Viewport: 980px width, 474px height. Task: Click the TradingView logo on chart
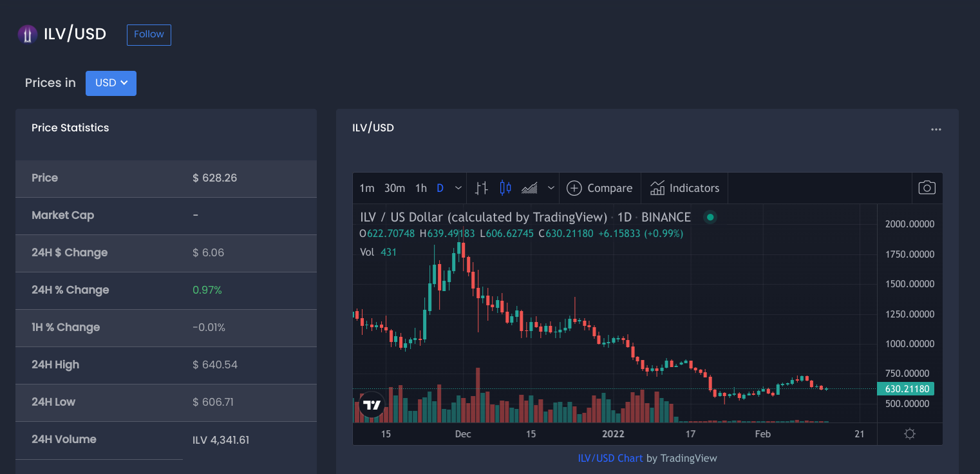(x=372, y=405)
